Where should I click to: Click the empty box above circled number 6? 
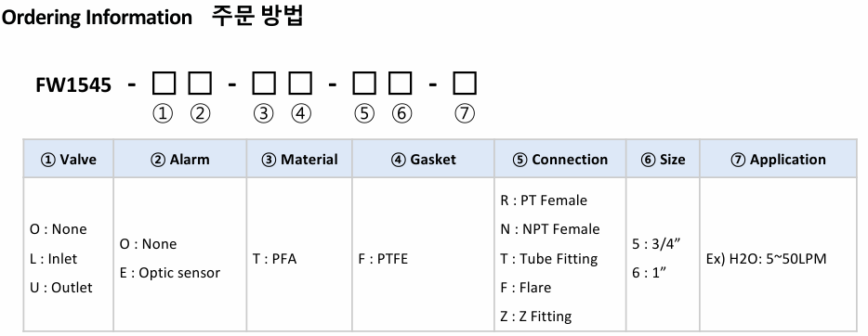pyautogui.click(x=401, y=84)
